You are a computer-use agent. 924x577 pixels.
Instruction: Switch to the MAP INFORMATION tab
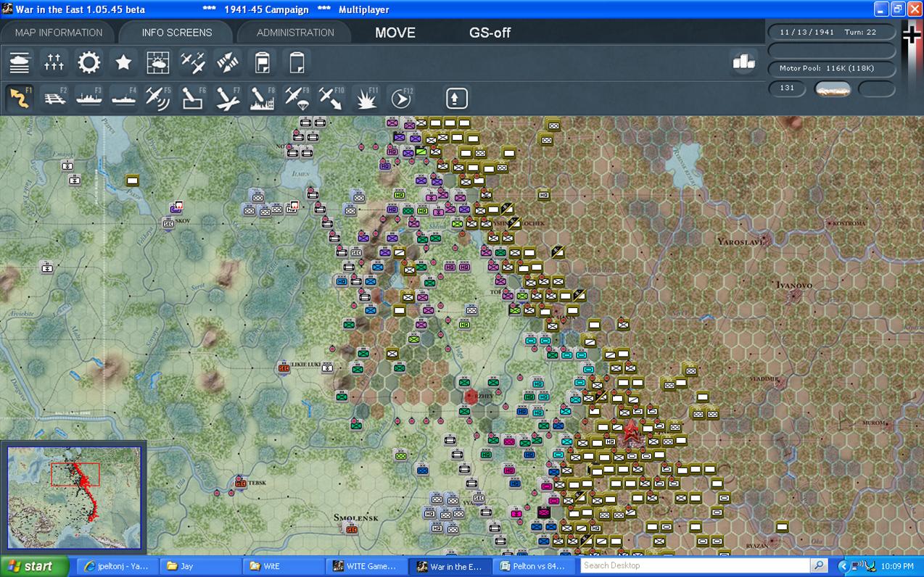point(58,33)
